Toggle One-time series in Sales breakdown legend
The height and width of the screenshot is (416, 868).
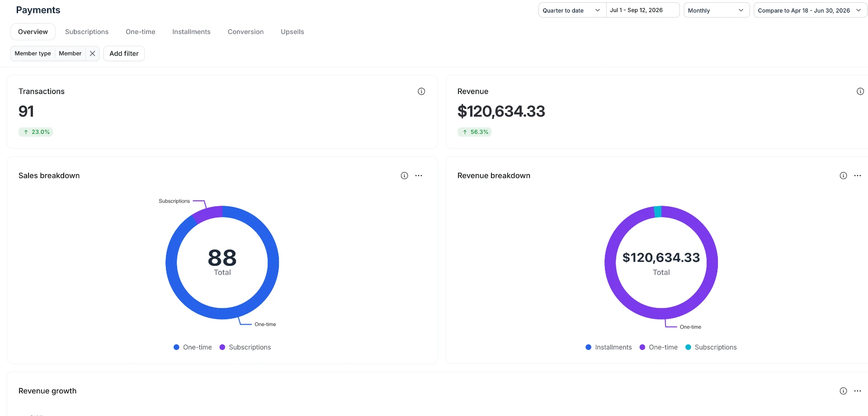click(x=193, y=347)
